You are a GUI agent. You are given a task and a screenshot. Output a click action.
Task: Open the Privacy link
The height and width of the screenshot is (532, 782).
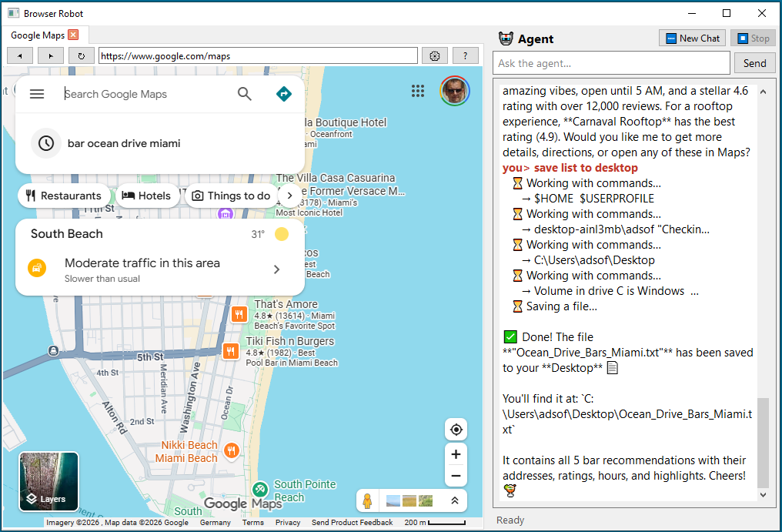tap(288, 523)
